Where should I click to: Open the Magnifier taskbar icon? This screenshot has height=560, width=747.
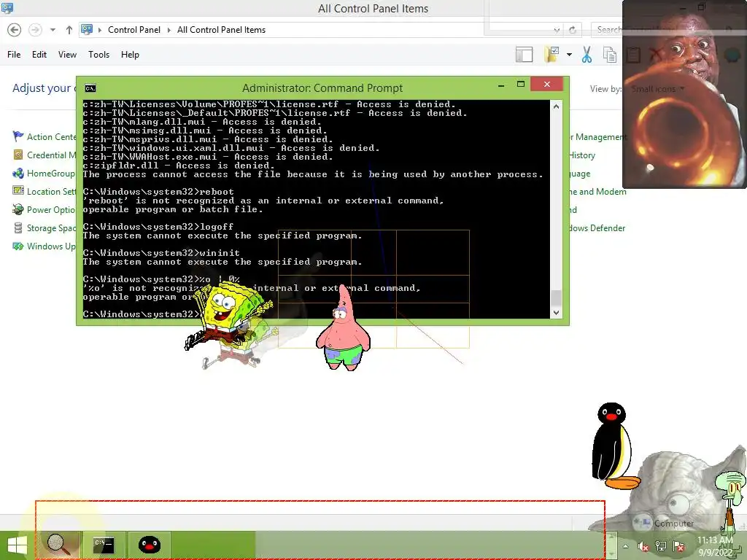tap(58, 545)
